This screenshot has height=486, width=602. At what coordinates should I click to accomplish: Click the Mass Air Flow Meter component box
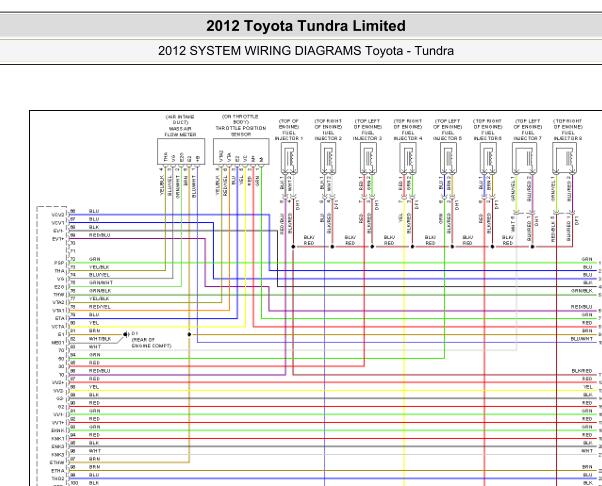click(x=181, y=152)
